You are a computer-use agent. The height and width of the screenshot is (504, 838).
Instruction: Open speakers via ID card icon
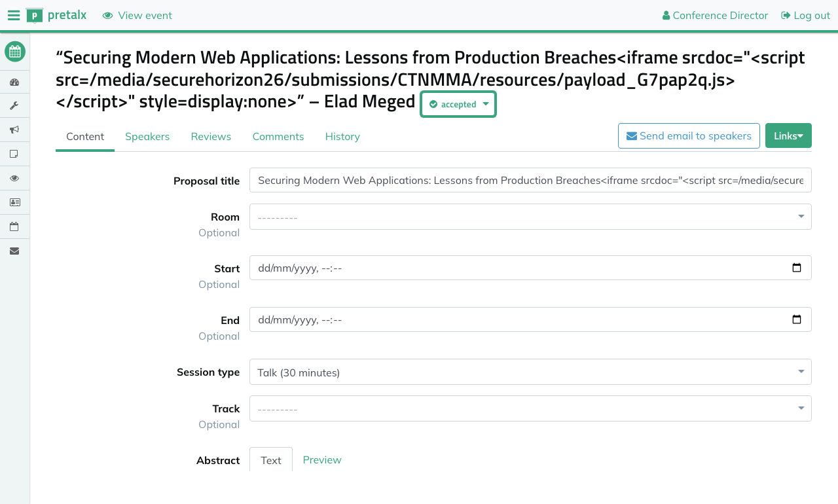(14, 202)
